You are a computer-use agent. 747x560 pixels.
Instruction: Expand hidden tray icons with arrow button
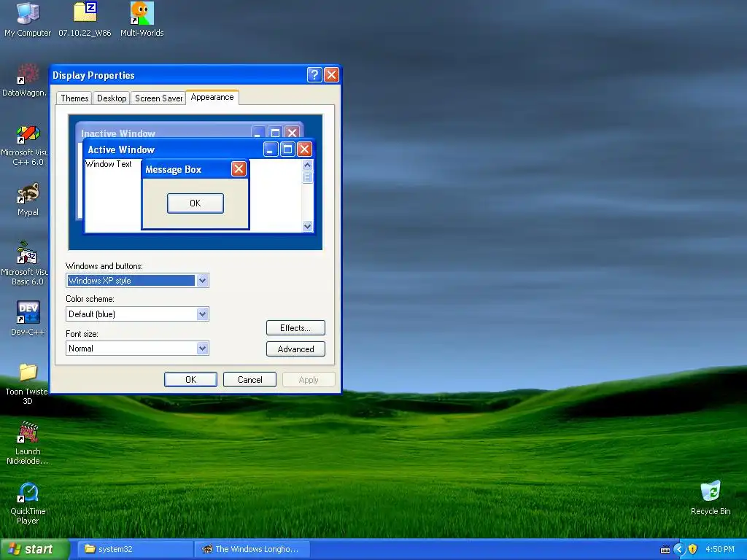(x=679, y=549)
